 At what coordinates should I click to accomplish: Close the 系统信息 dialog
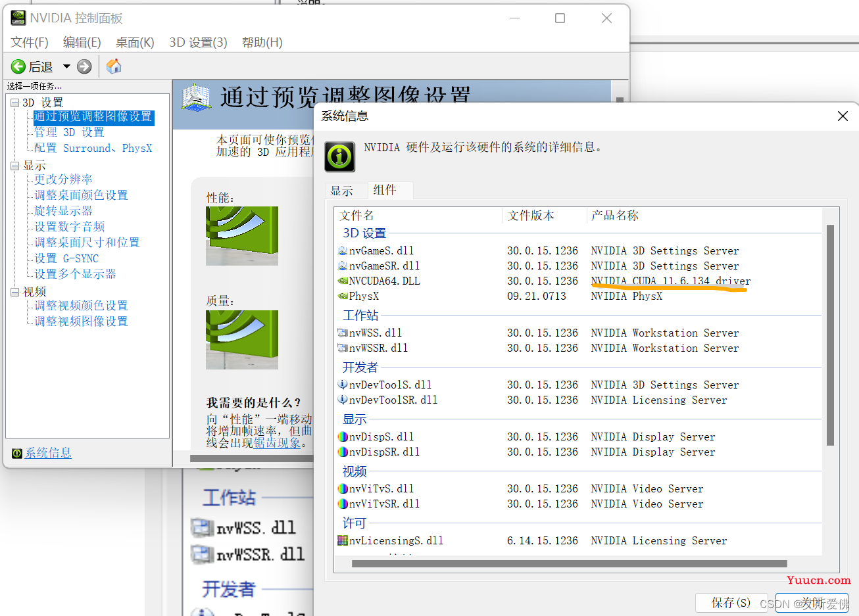click(843, 116)
